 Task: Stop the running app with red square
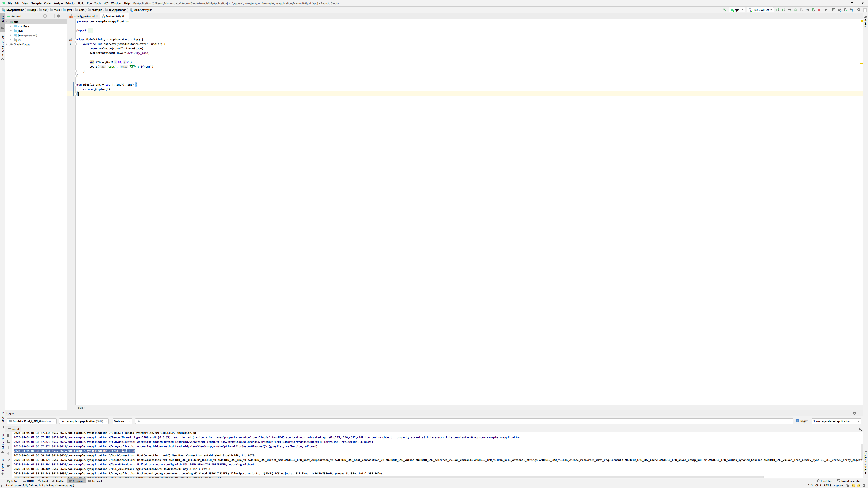point(819,10)
